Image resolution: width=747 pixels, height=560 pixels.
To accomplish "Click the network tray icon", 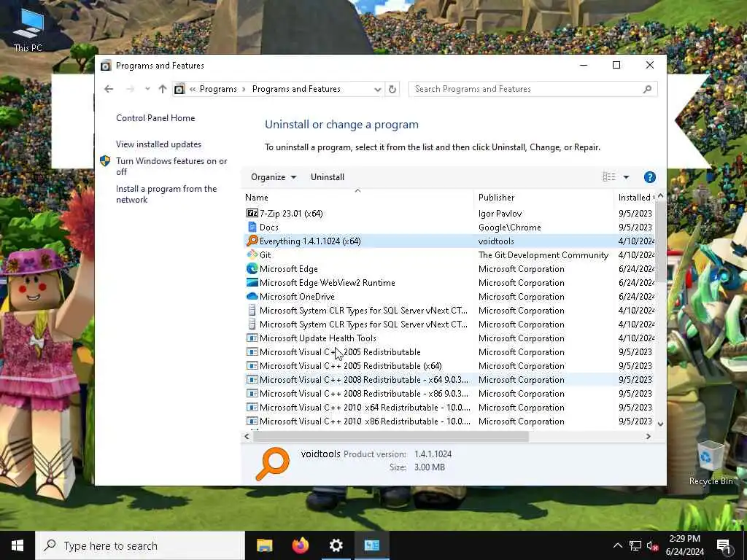I will 635,545.
